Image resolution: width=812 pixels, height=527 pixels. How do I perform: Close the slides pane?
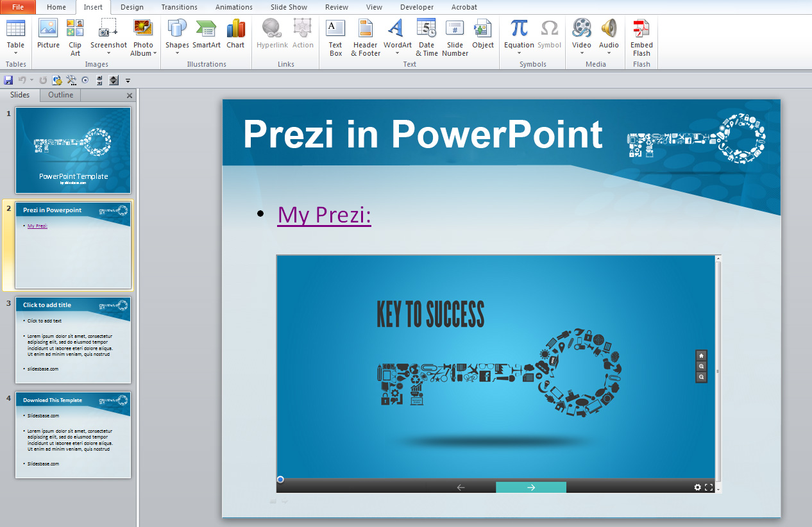point(130,96)
